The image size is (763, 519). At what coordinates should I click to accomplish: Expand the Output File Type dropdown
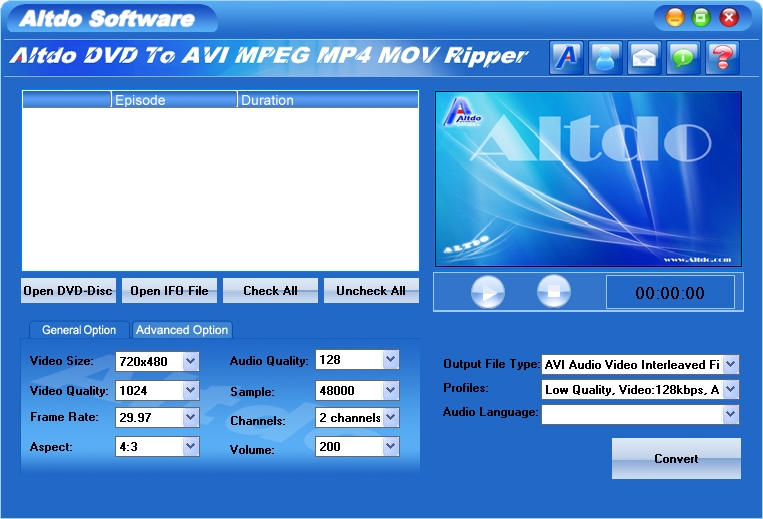tap(730, 364)
